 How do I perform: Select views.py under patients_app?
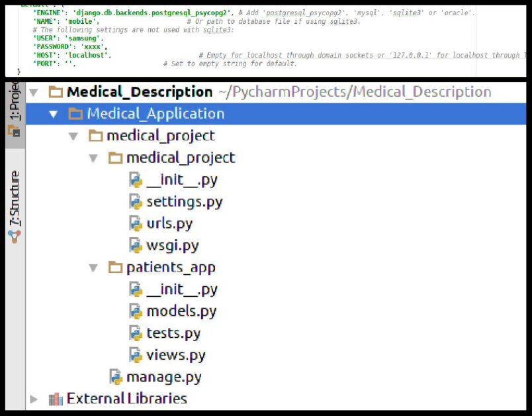[175, 354]
